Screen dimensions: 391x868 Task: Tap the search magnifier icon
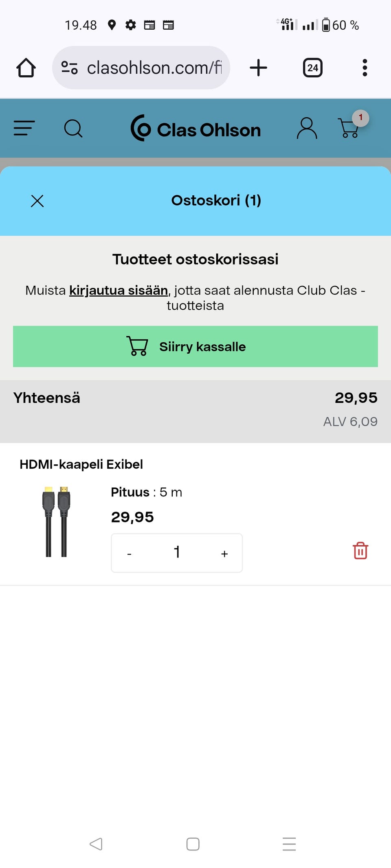coord(73,129)
